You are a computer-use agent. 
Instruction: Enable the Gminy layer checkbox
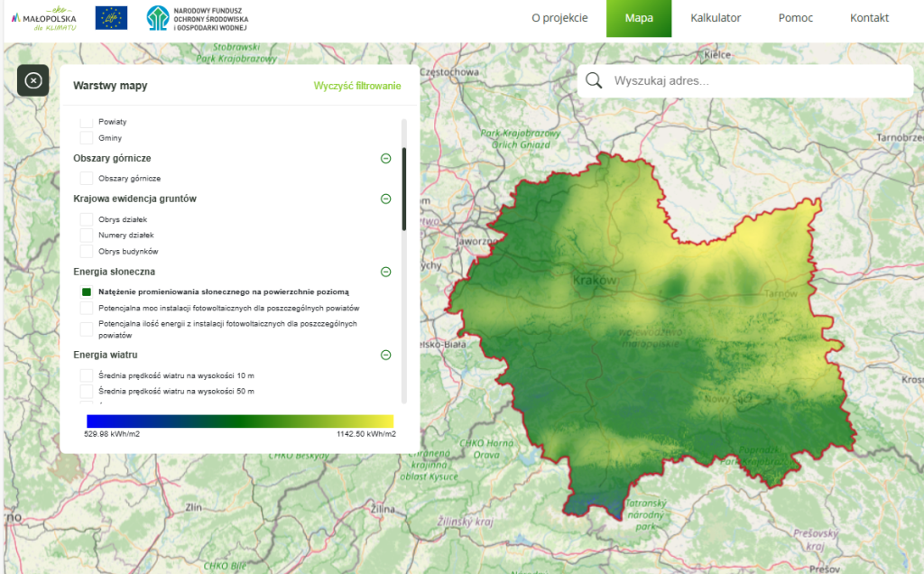point(86,137)
